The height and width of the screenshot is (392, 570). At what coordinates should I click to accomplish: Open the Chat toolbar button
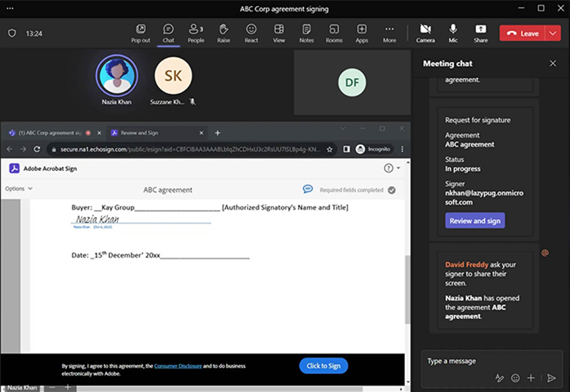pos(168,33)
